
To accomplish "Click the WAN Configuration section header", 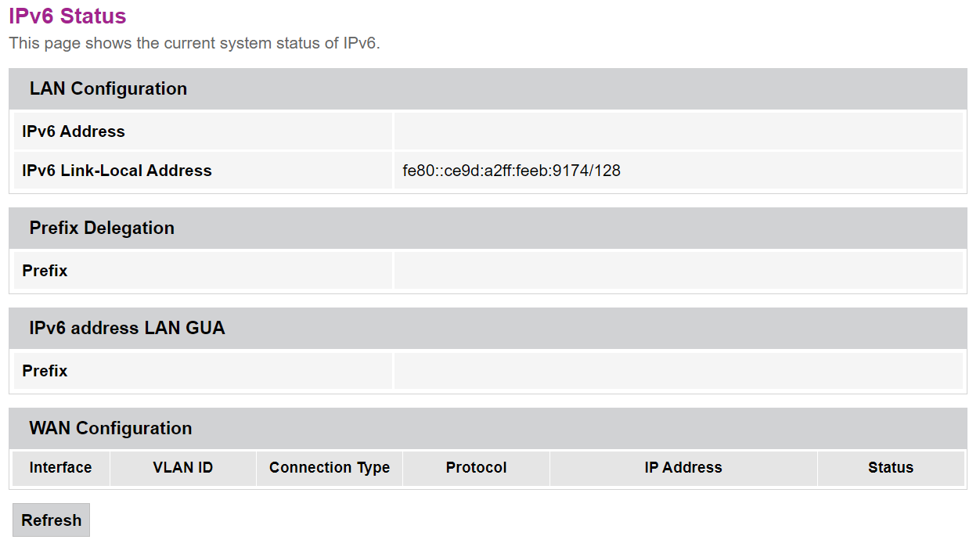I will 110,428.
